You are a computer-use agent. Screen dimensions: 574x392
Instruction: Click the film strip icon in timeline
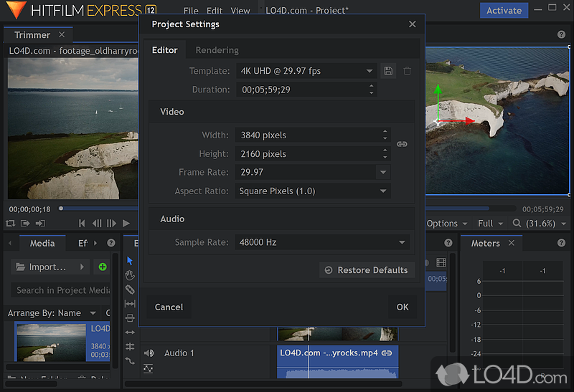pyautogui.click(x=441, y=262)
